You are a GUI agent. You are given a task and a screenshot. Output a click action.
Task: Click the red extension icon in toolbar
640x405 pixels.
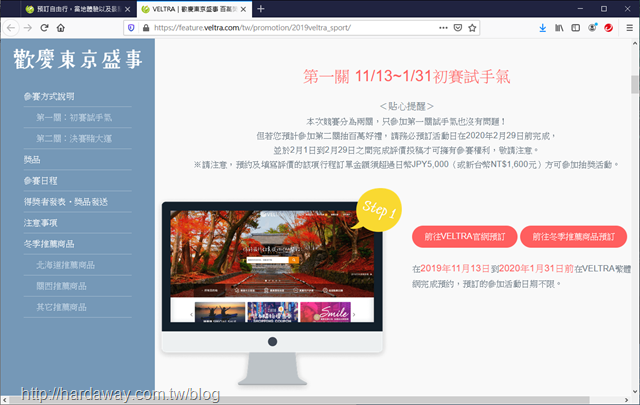[x=609, y=28]
